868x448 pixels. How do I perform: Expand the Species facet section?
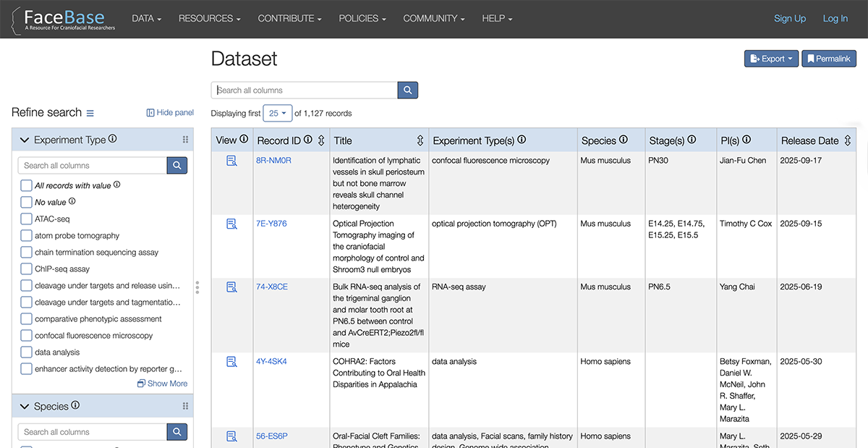(x=24, y=406)
